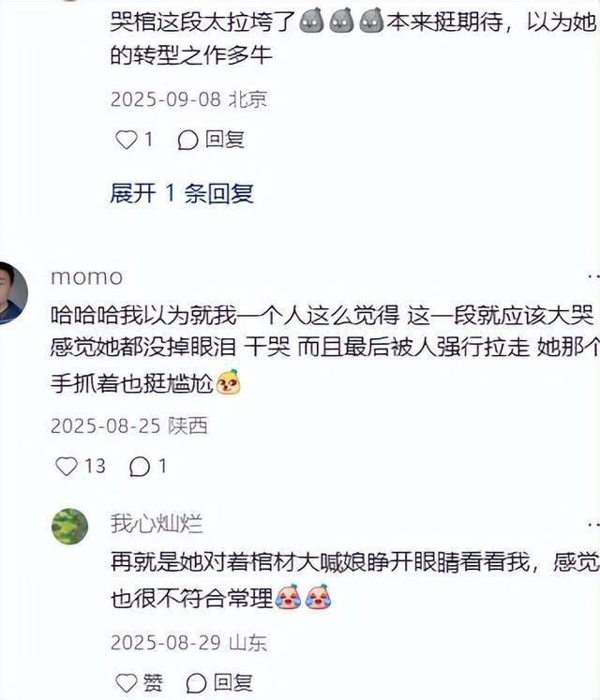Tap the reply bubble under 我心灿烂 comment
Screen dimensions: 600x700
pyautogui.click(x=196, y=683)
